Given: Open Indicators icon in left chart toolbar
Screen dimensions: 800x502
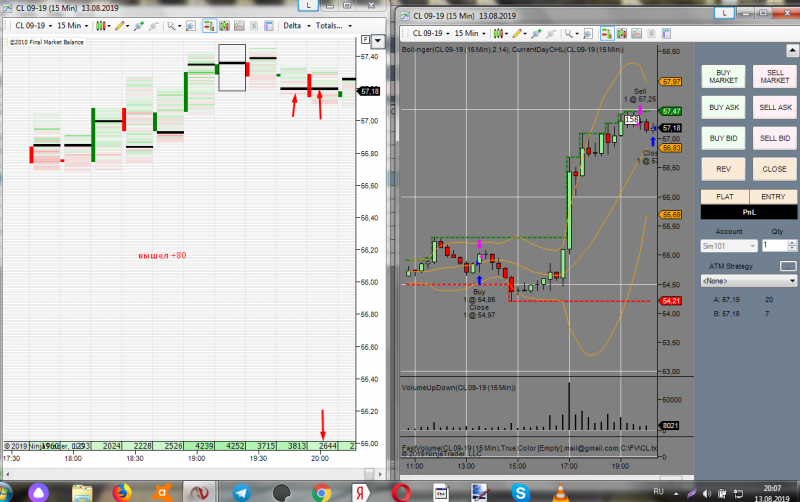Looking at the screenshot, I should pyautogui.click(x=239, y=26).
